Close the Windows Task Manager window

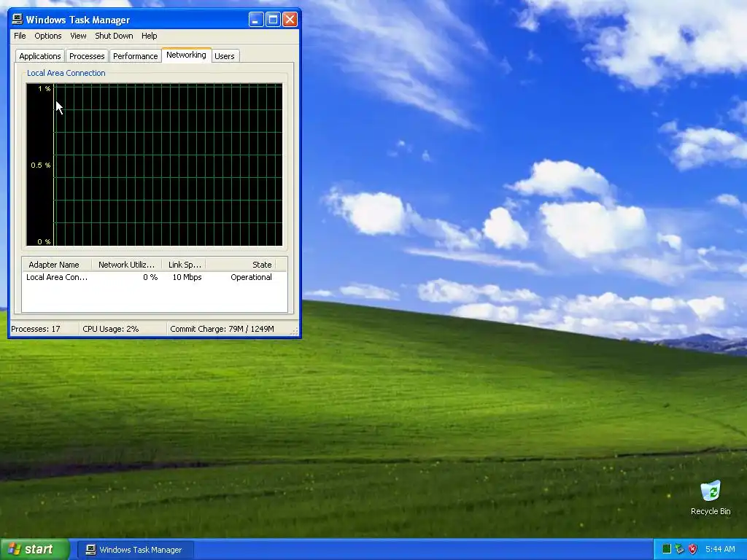(290, 20)
